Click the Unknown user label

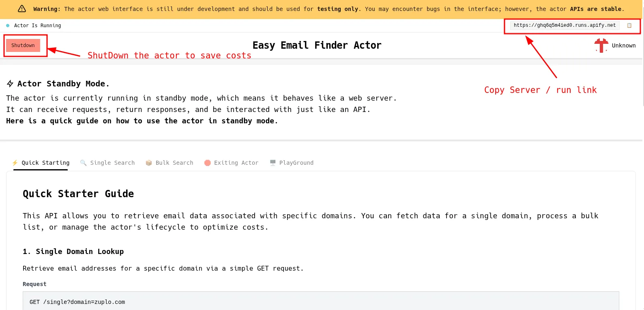(x=624, y=45)
